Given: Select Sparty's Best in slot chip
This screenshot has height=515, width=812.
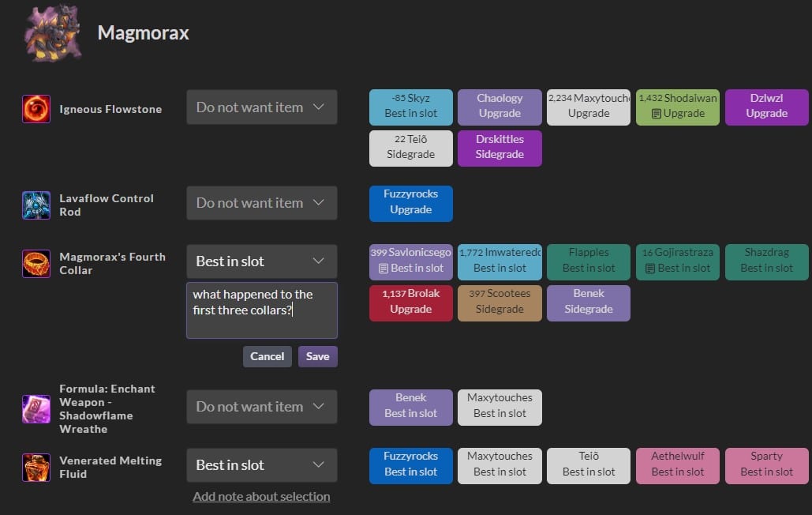Looking at the screenshot, I should click(766, 465).
